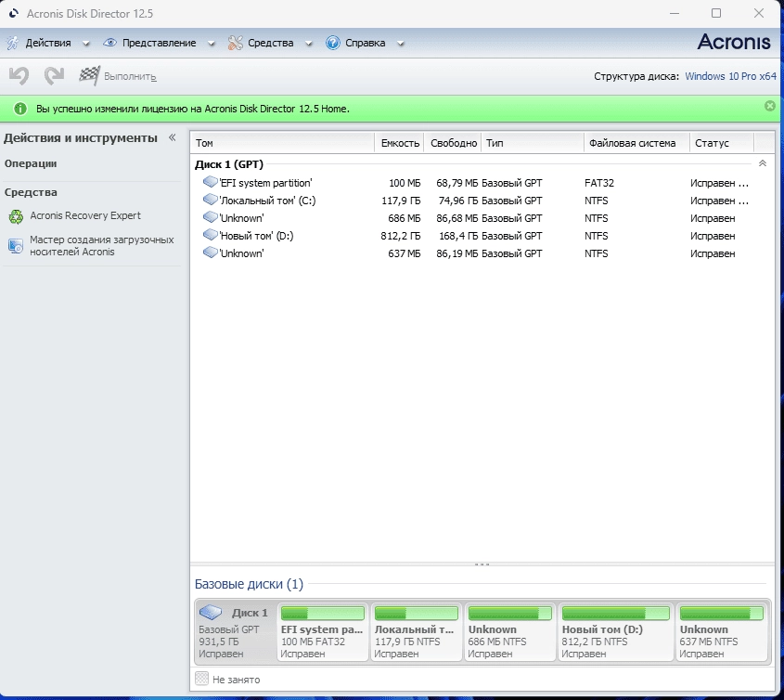Select the 686 МБ Unknown block in disk map

pos(509,632)
